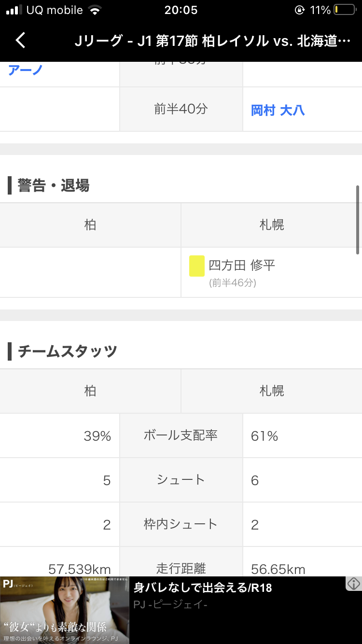The image size is (362, 644).
Task: Tap the yellow card icon
Action: pos(196,266)
